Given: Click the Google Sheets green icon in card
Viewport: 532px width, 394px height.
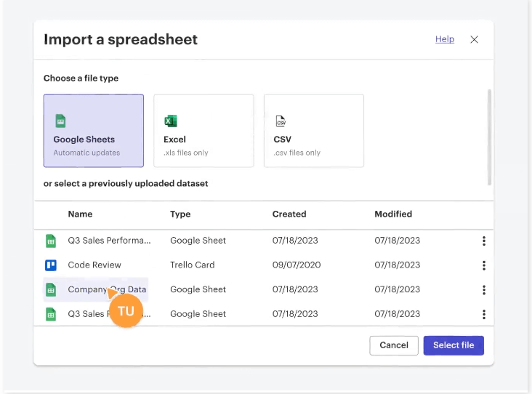Looking at the screenshot, I should click(x=60, y=121).
